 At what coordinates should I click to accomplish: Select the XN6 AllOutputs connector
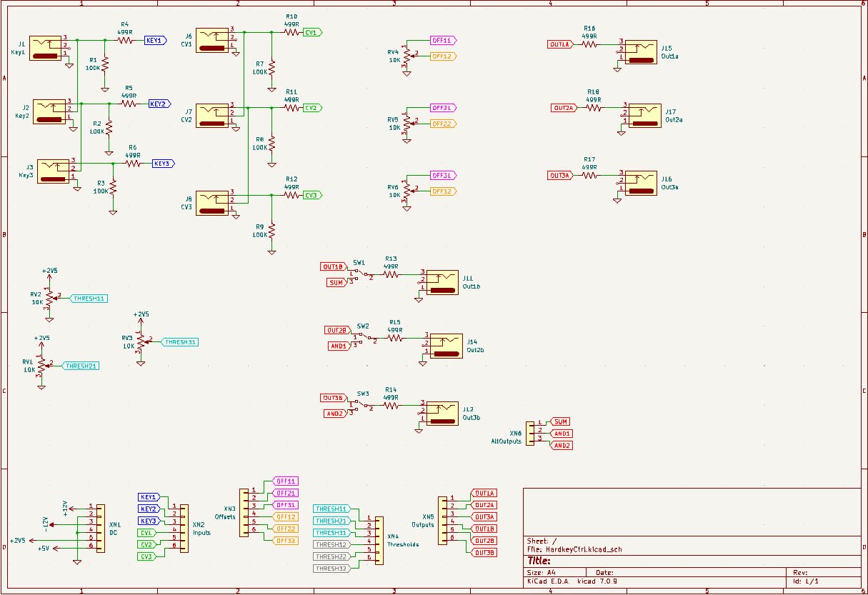pyautogui.click(x=530, y=434)
